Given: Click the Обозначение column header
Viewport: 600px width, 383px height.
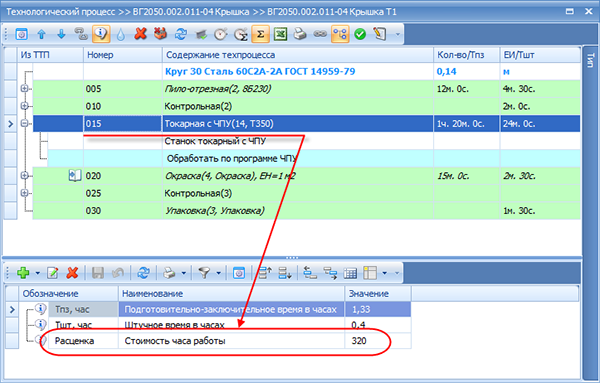Looking at the screenshot, I should click(68, 294).
